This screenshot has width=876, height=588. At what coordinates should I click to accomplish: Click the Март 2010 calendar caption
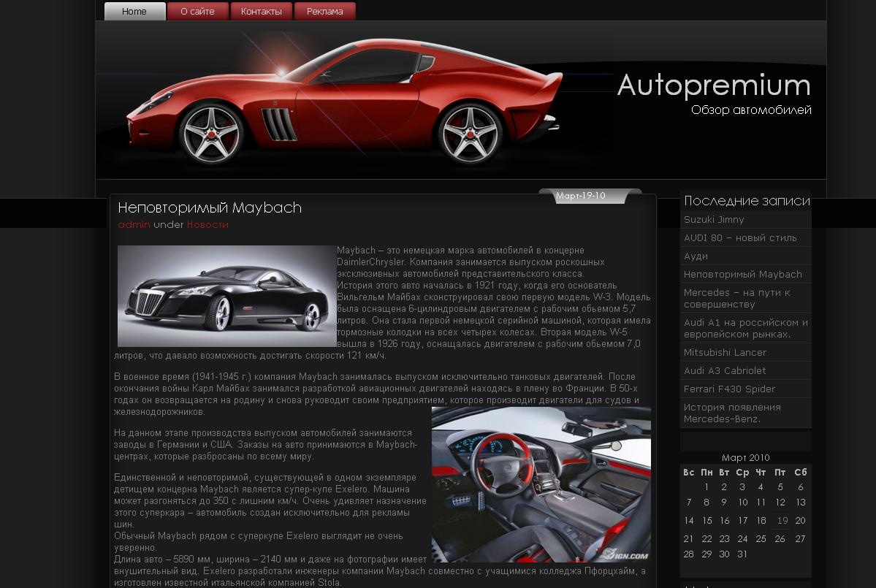(745, 457)
